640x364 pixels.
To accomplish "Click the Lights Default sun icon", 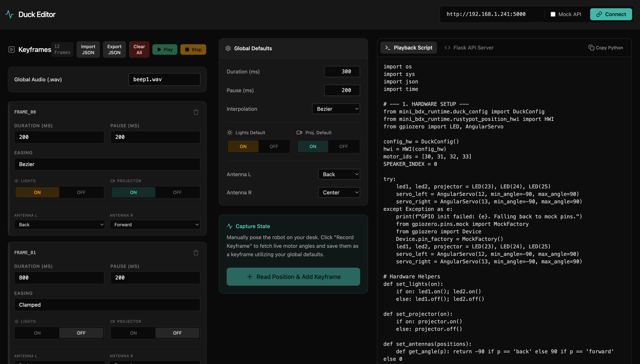I will (229, 133).
